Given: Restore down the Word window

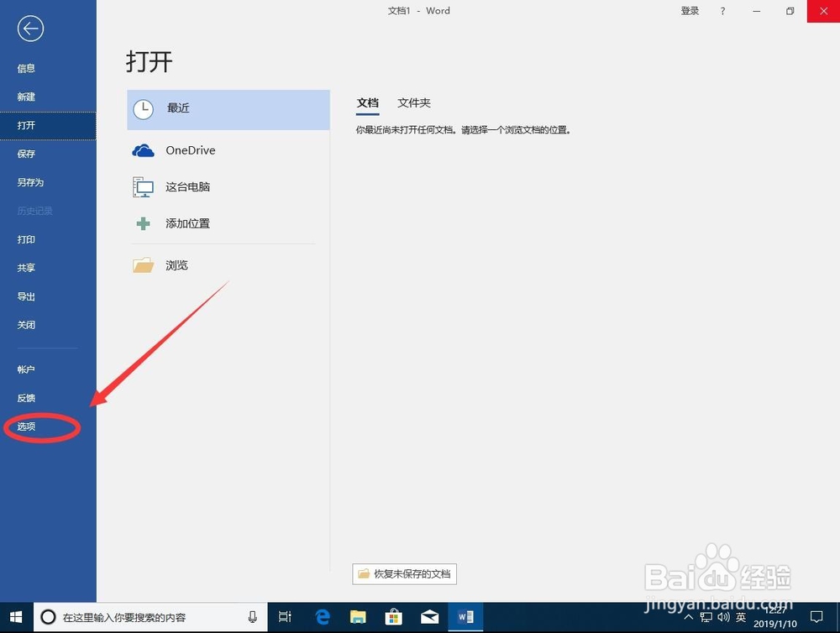Looking at the screenshot, I should coord(790,11).
